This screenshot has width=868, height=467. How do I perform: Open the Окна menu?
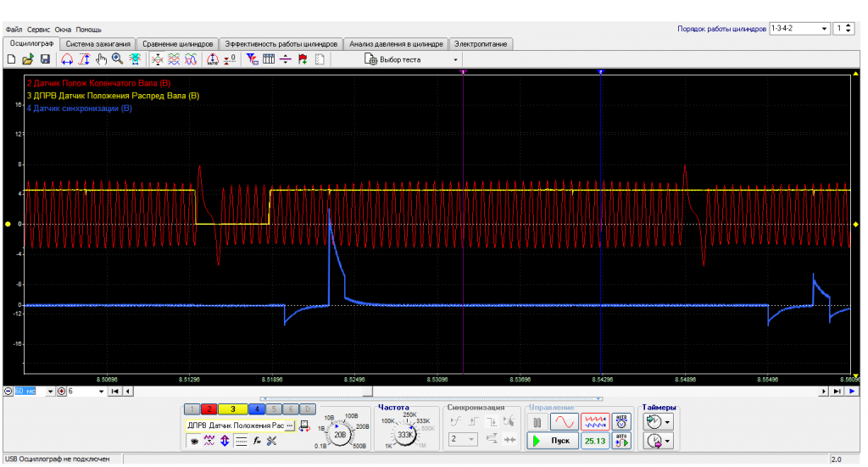click(x=63, y=30)
